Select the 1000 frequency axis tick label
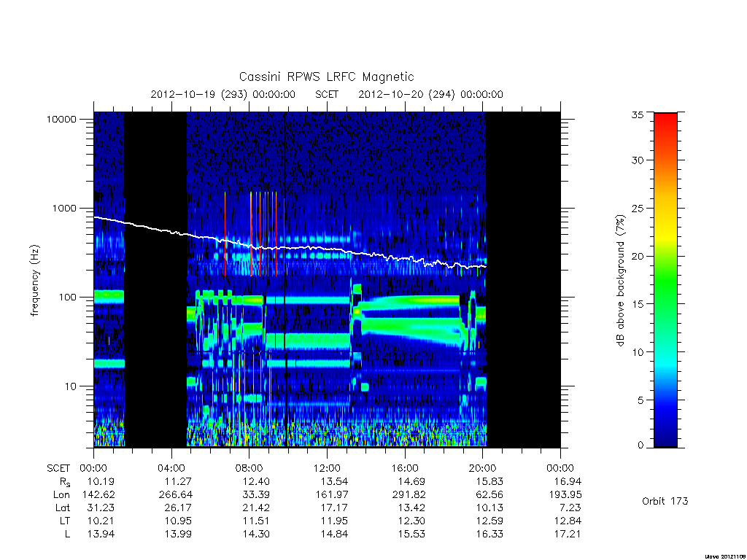747x560 pixels. 64,208
